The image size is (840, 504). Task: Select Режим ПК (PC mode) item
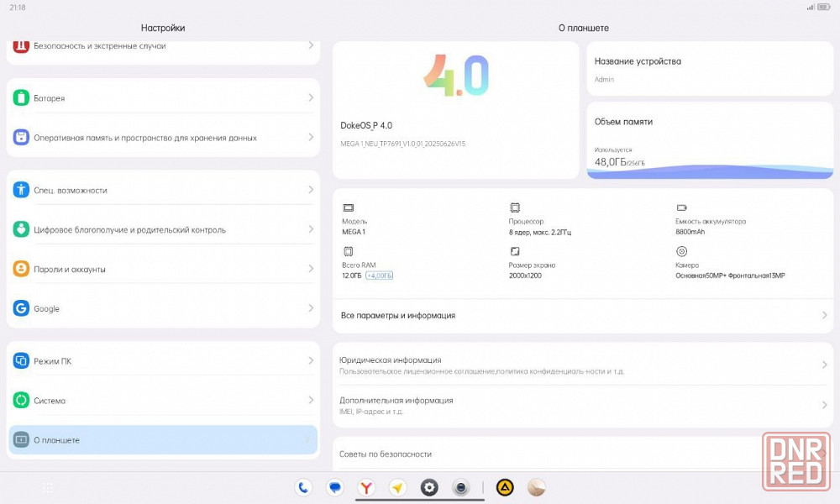click(163, 361)
